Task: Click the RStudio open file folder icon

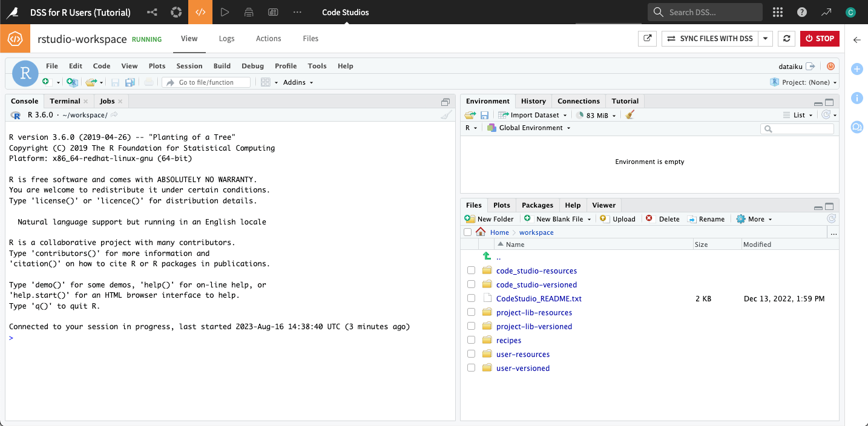Action: (91, 82)
